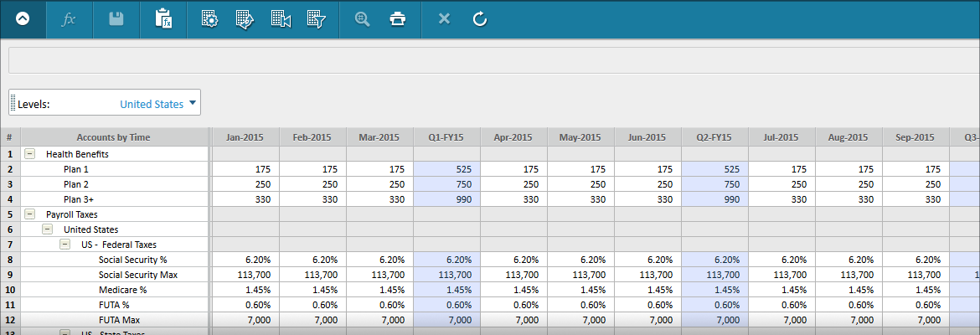Open the fx formula assistant
This screenshot has width=980, height=335.
(x=69, y=18)
